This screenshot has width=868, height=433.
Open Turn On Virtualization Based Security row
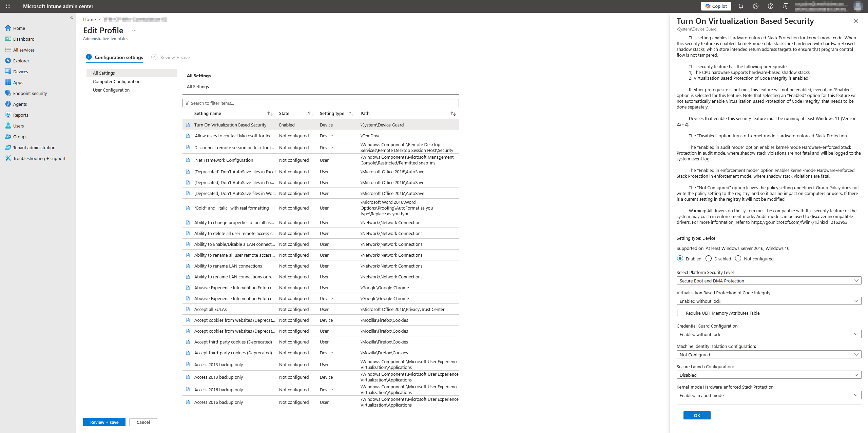tap(321, 125)
